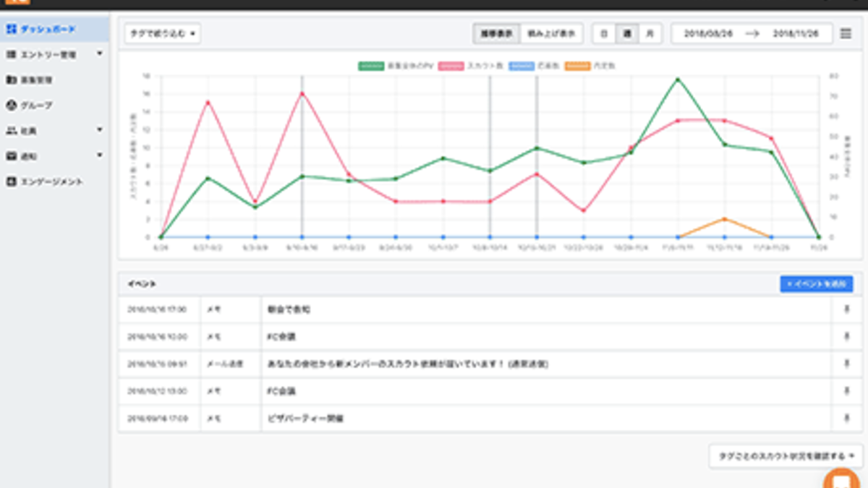Click the blue イベントを追加 button
The image size is (868, 488).
click(x=816, y=284)
